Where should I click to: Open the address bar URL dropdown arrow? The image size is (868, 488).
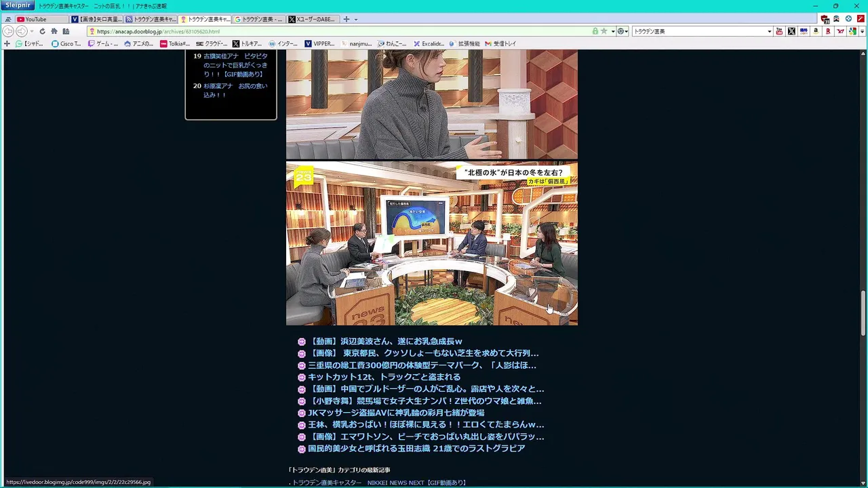(613, 31)
